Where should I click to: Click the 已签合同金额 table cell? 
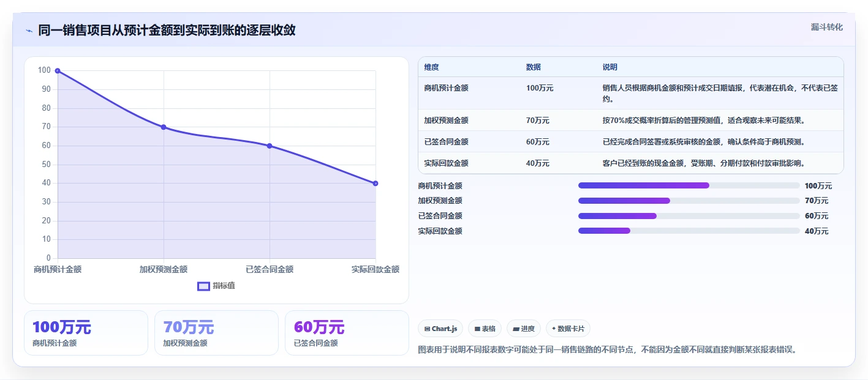tap(446, 142)
